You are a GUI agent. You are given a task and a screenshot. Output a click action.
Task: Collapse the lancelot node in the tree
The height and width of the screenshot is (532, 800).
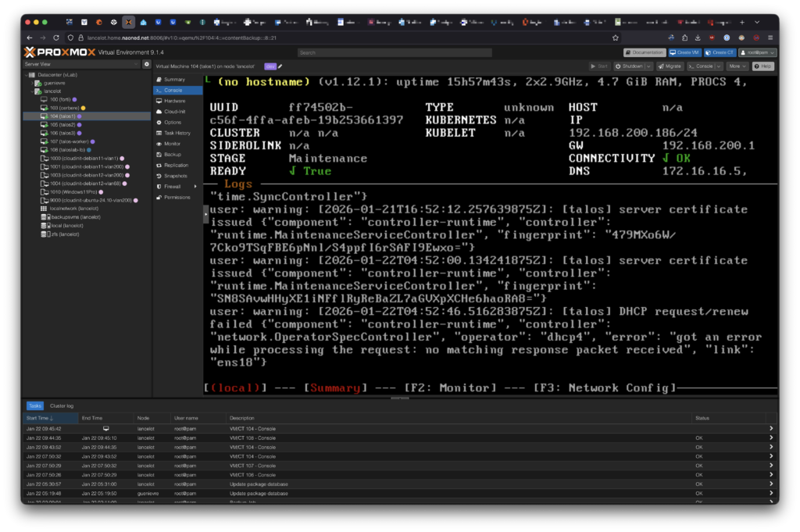(x=31, y=91)
